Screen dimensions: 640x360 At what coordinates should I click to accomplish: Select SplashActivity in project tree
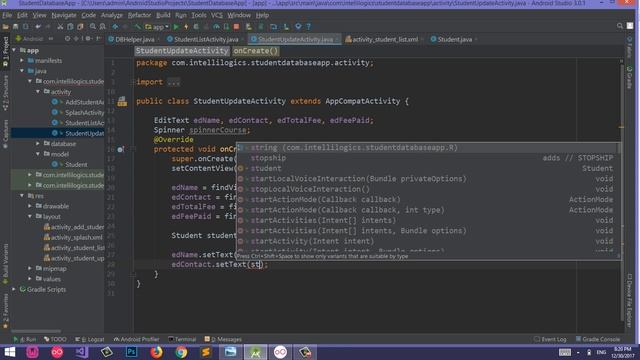click(x=84, y=113)
